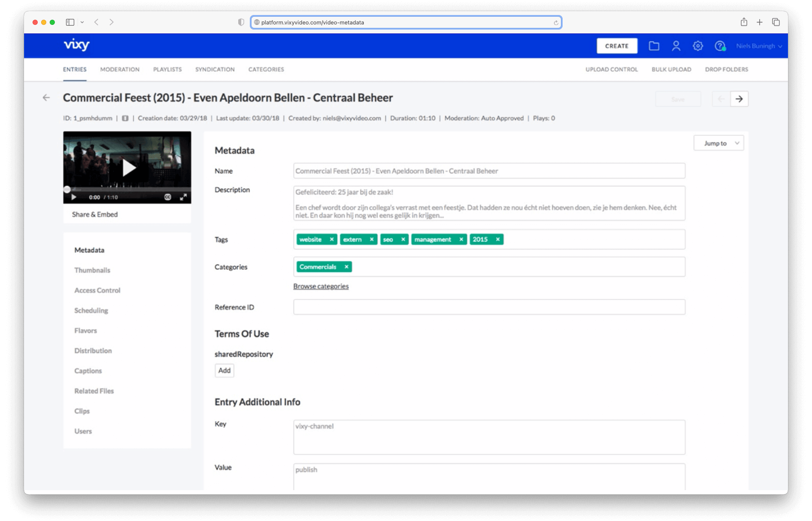Select Clips in side menu
This screenshot has width=812, height=521.
tap(82, 411)
